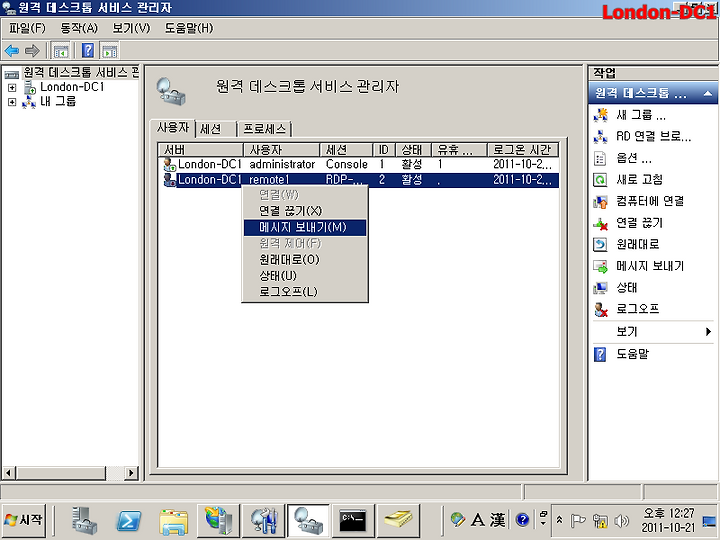Select 내 그룹 in the console tree
720x540 pixels.
(x=58, y=101)
